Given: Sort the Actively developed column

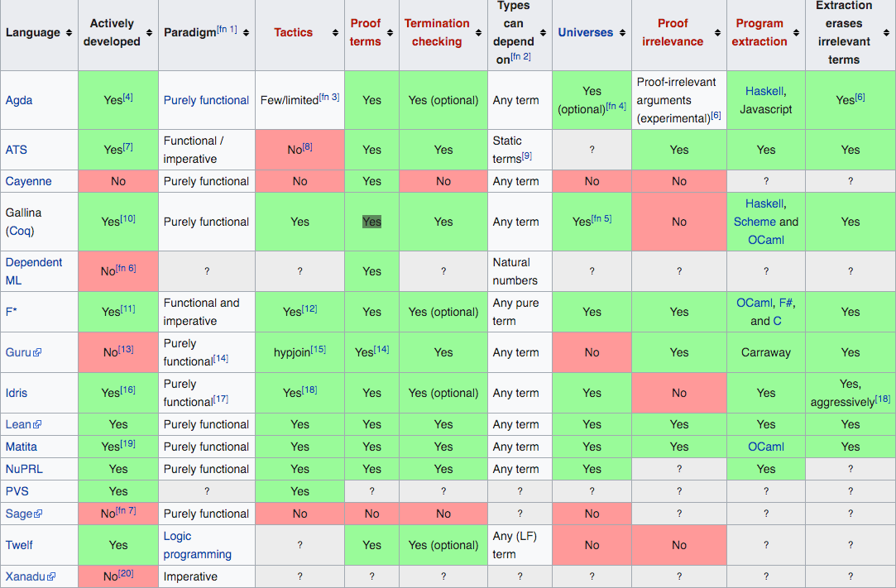Looking at the screenshot, I should tap(148, 34).
